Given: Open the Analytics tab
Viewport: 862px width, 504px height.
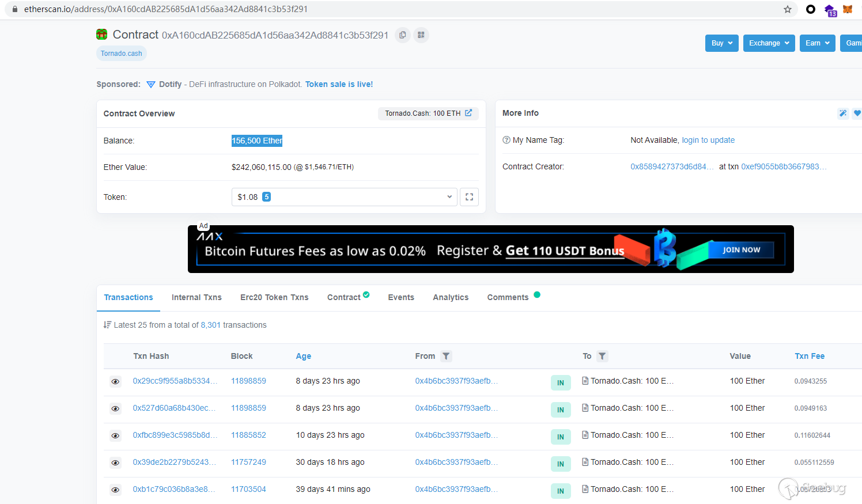Looking at the screenshot, I should point(451,297).
